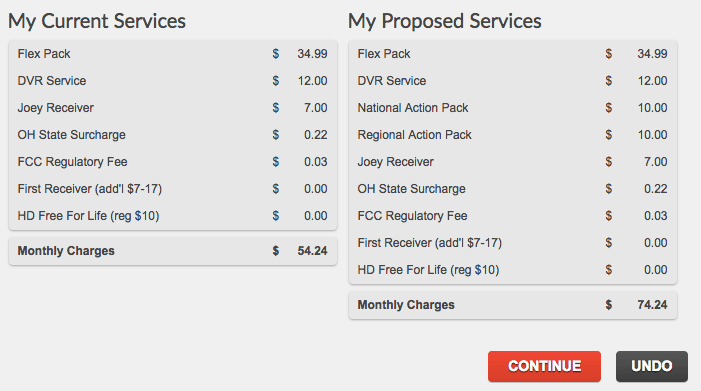
Task: Click Joey Receiver in proposed services list
Action: tap(395, 162)
